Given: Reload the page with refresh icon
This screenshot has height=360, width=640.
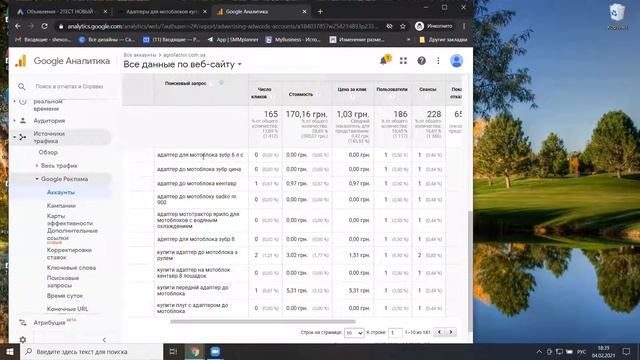Looking at the screenshot, I should 44,26.
